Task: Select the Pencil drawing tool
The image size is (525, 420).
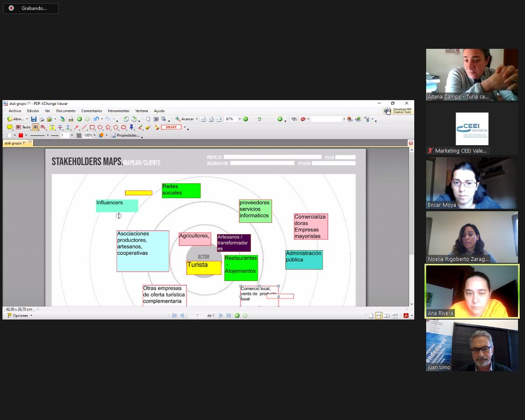Action: coord(140,127)
